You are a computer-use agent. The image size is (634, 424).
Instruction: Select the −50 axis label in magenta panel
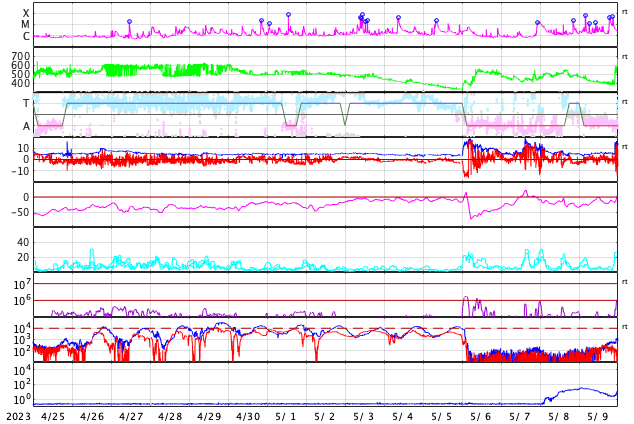(x=21, y=212)
